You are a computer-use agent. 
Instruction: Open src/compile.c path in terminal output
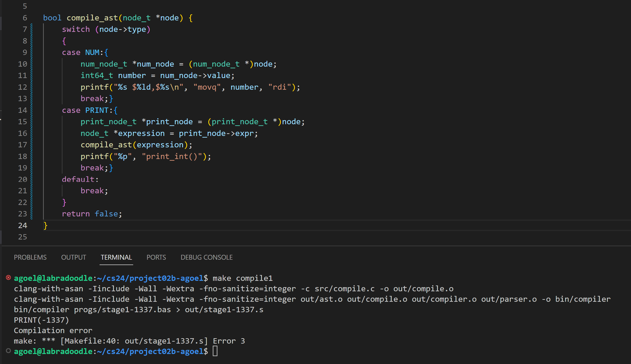point(344,289)
